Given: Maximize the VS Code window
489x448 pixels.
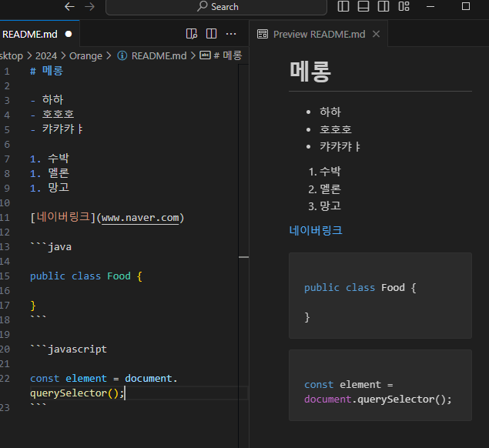Looking at the screenshot, I should (x=466, y=6).
